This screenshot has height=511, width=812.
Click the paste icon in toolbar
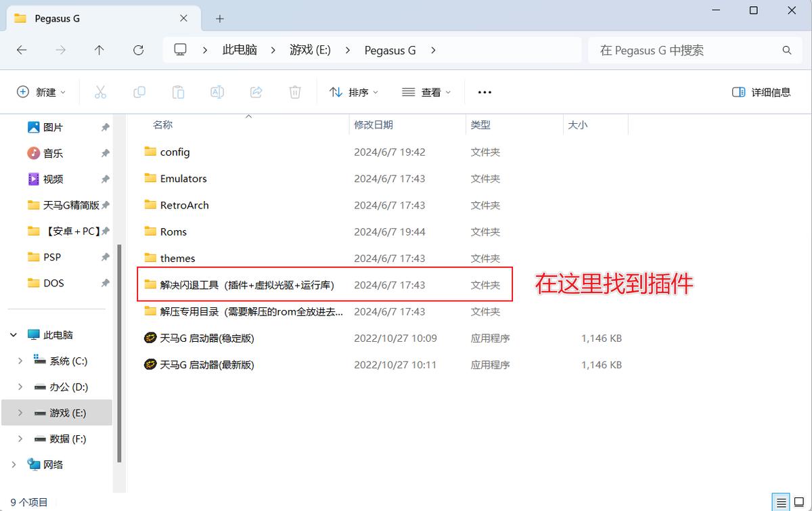click(178, 92)
